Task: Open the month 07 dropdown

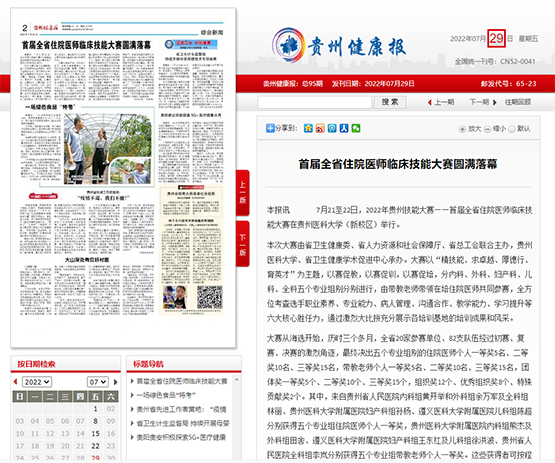Action: tap(98, 382)
